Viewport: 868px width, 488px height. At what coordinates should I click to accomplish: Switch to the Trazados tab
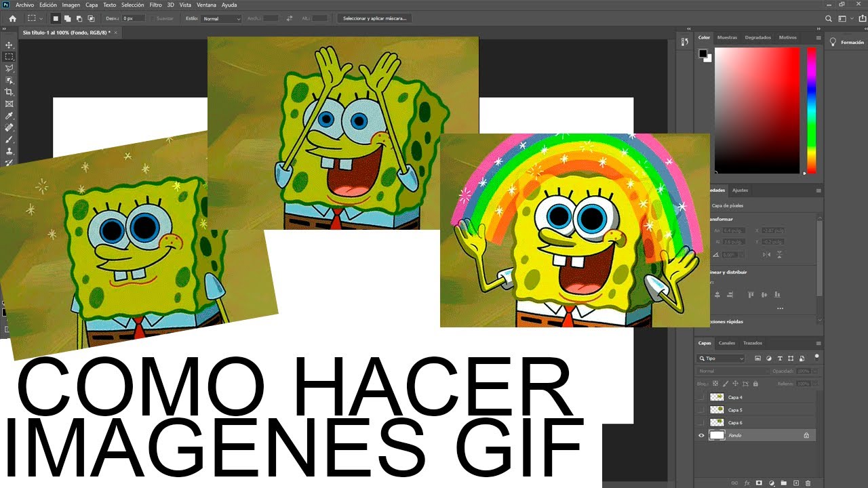tap(753, 343)
